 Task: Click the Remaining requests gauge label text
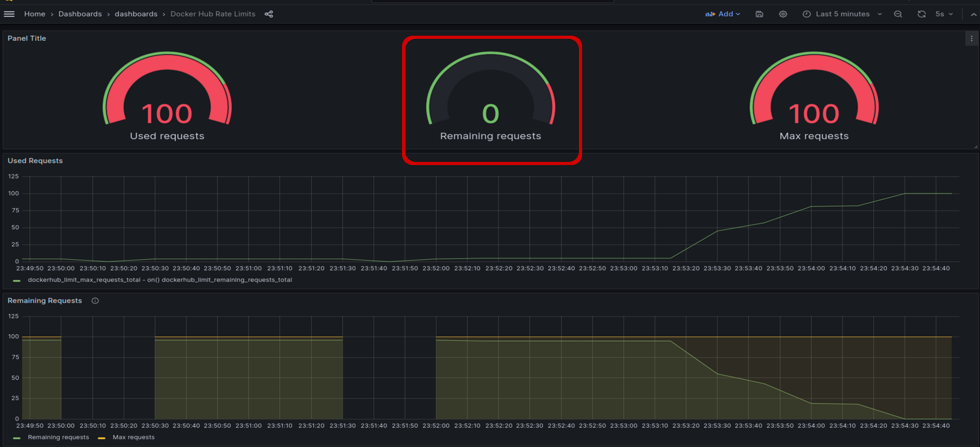pyautogui.click(x=491, y=136)
